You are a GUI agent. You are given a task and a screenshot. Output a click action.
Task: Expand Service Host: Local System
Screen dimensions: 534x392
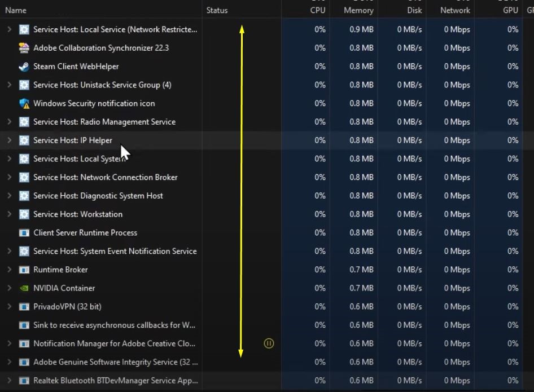click(10, 159)
